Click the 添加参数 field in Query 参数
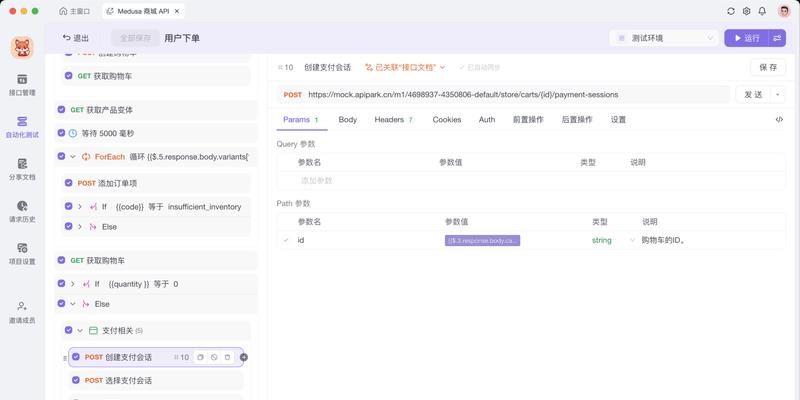Image resolution: width=800 pixels, height=400 pixels. pos(317,181)
